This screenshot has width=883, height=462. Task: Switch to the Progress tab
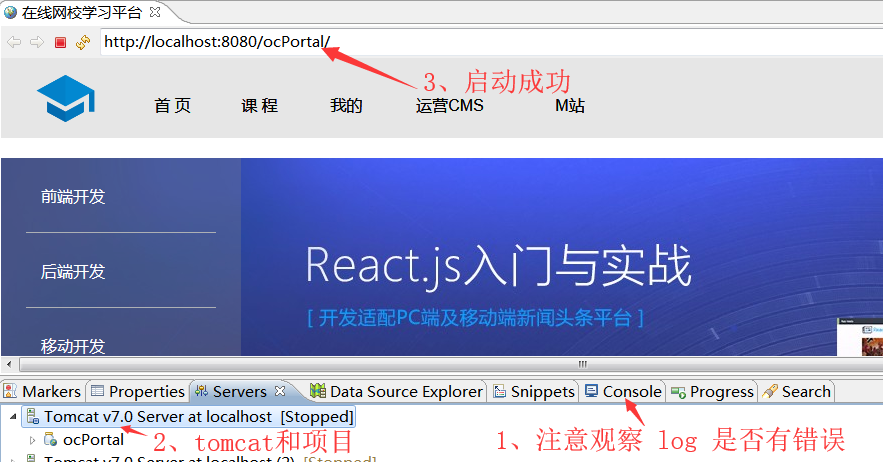(712, 391)
